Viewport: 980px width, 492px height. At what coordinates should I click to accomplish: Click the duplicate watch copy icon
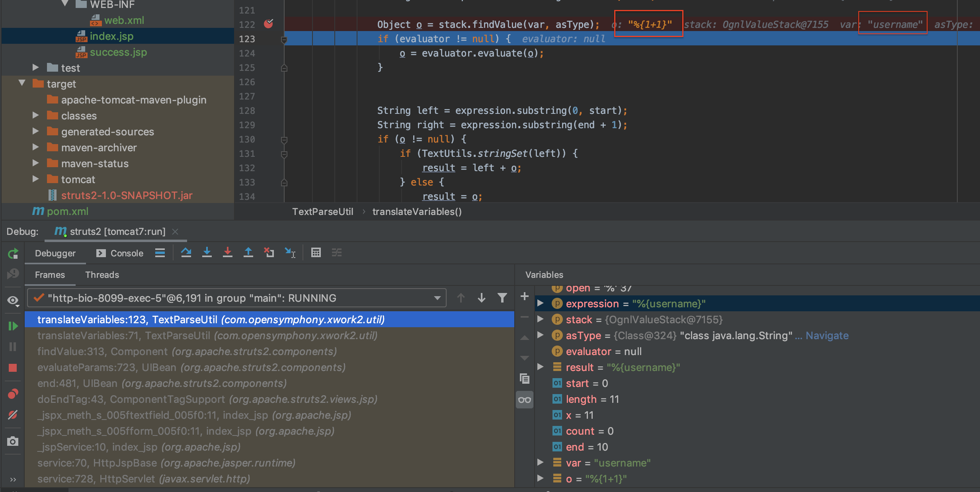point(525,379)
